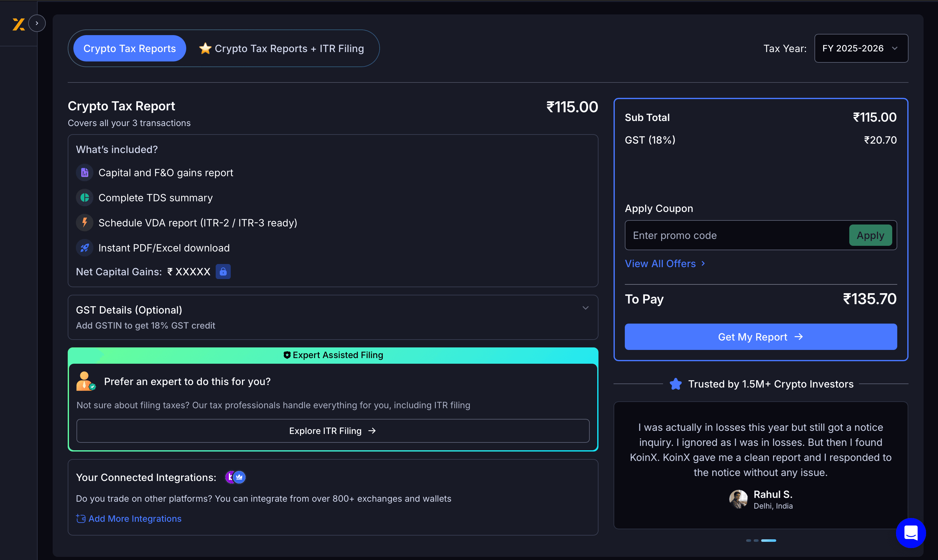Image resolution: width=938 pixels, height=560 pixels.
Task: Click the expert person icon
Action: pyautogui.click(x=86, y=382)
